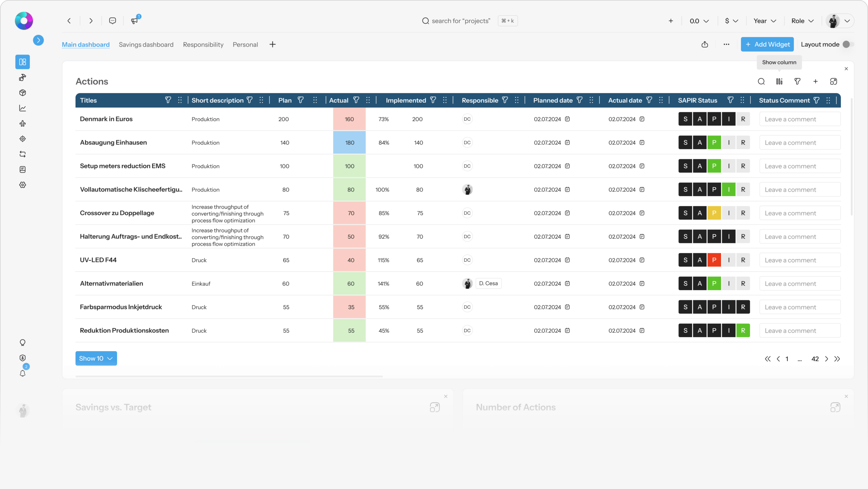
Task: Open settings gear in sidebar
Action: 23,185
